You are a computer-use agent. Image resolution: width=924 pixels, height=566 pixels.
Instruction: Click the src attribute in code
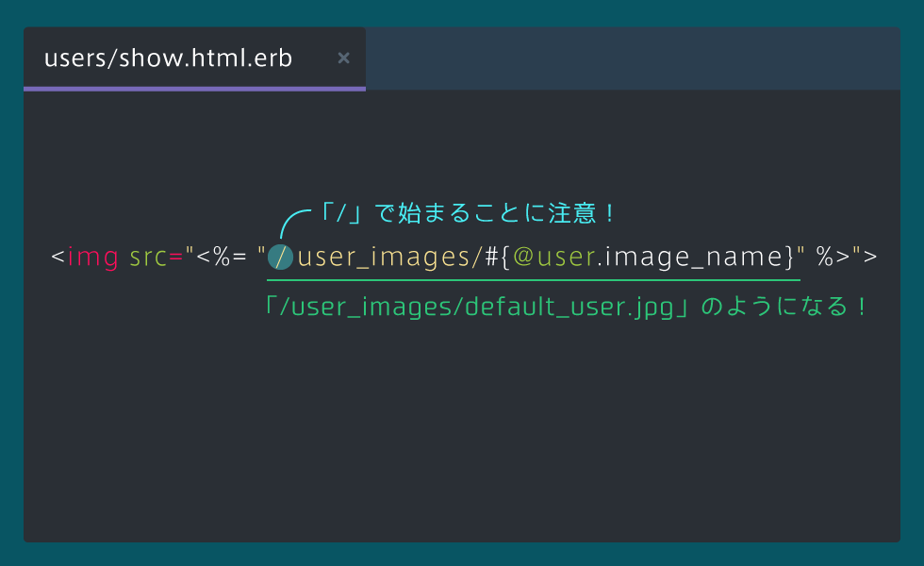(x=148, y=257)
